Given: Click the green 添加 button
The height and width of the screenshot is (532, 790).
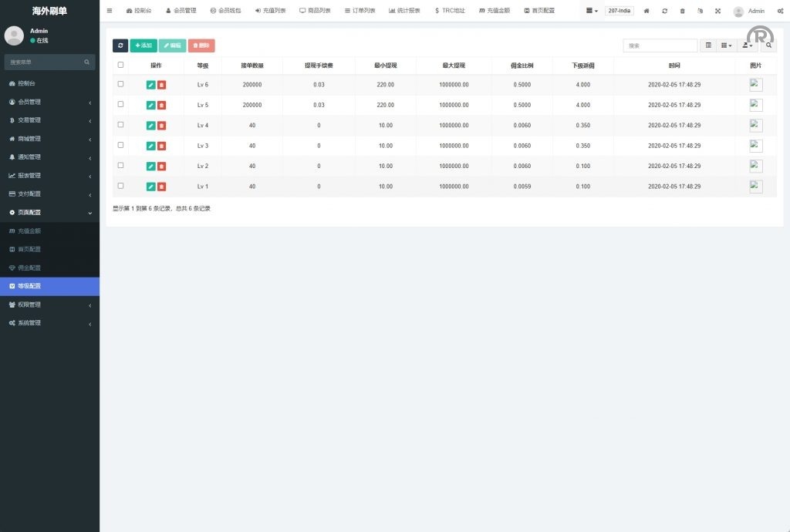Looking at the screenshot, I should [x=143, y=45].
